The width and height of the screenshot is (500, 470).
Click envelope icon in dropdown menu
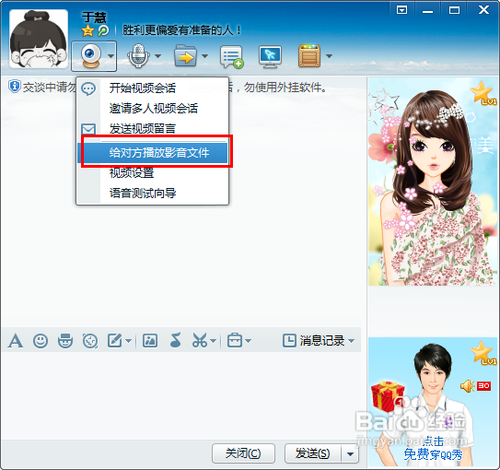(x=89, y=129)
